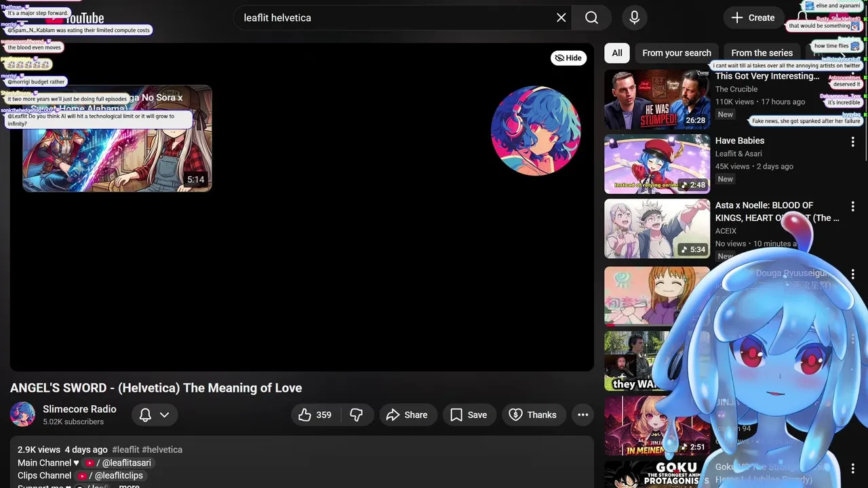Open the 'HE WAS STUMPED' video thumbnail
This screenshot has width=868, height=488.
pyautogui.click(x=657, y=100)
